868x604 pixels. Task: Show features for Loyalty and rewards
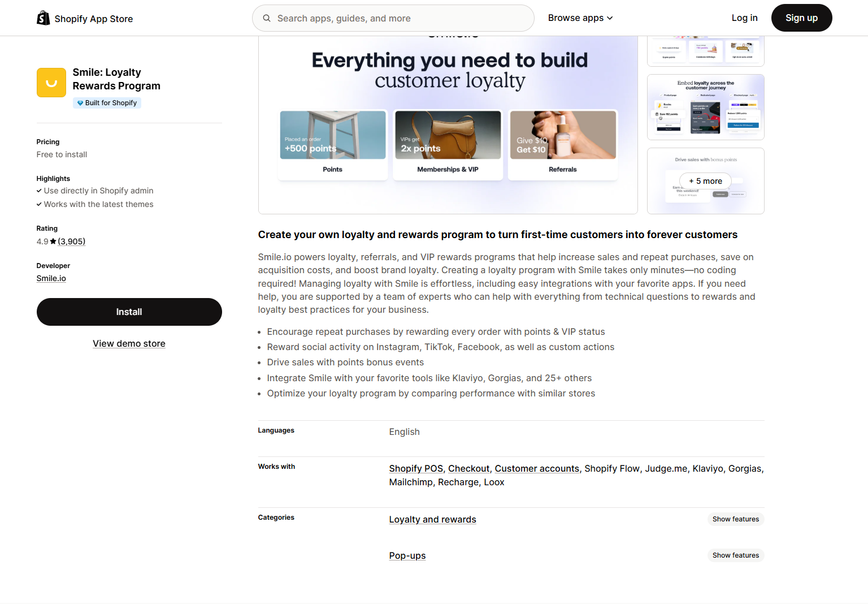point(735,519)
